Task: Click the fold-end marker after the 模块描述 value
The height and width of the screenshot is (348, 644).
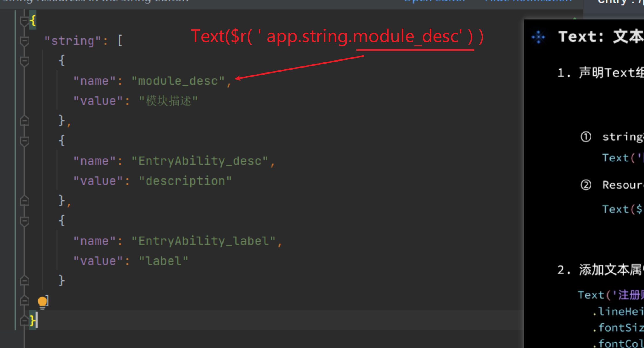Action: click(24, 121)
